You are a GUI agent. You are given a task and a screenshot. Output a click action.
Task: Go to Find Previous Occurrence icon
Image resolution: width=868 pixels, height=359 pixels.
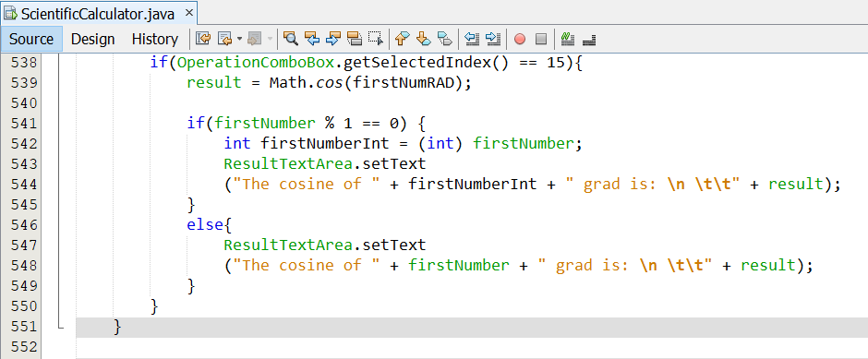pyautogui.click(x=312, y=39)
